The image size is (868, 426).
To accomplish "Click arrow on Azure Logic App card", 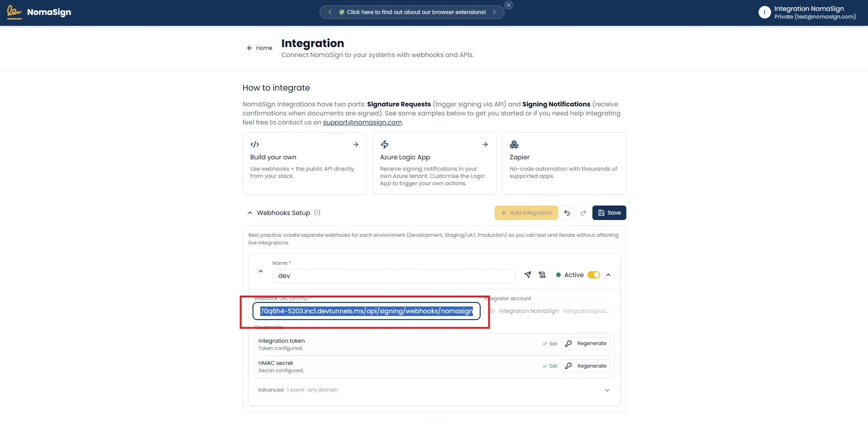I will pos(485,144).
